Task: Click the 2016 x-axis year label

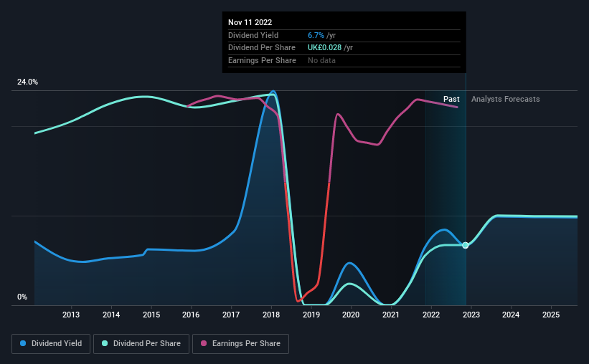Action: (191, 315)
